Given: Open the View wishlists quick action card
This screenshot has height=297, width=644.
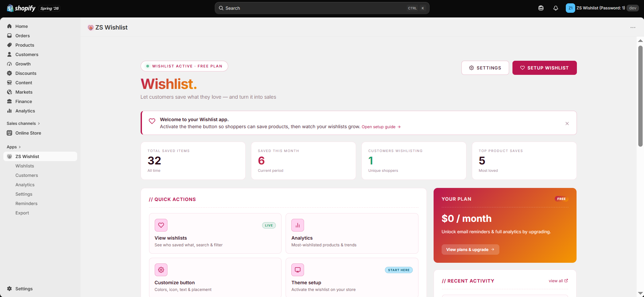Looking at the screenshot, I should pyautogui.click(x=215, y=233).
